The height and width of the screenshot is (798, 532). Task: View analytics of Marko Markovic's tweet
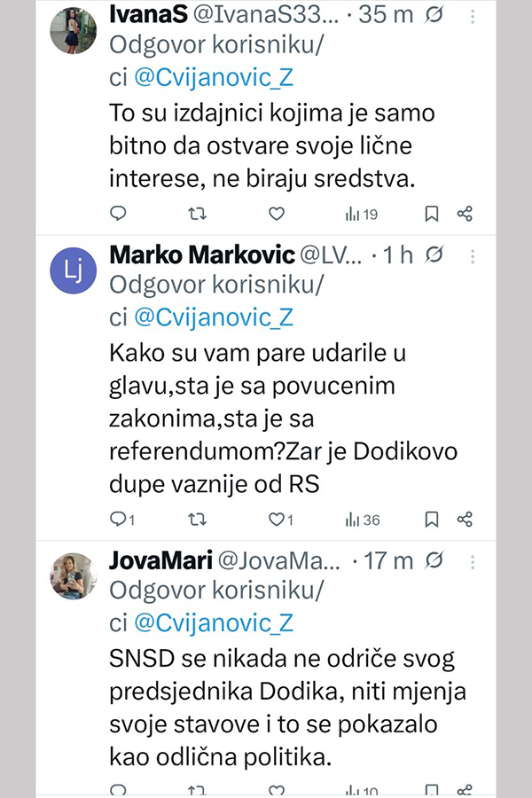[x=361, y=519]
